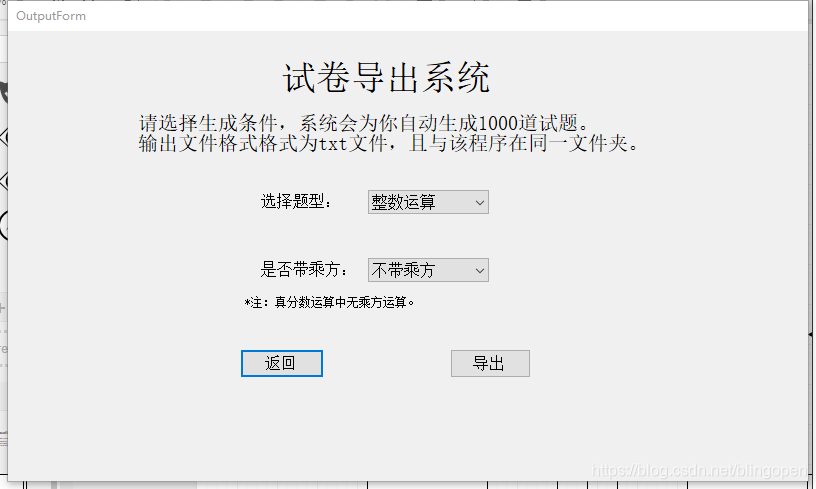The image size is (816, 489).
Task: Click the note 真分数运算中无乘方运算
Action: pos(329,302)
